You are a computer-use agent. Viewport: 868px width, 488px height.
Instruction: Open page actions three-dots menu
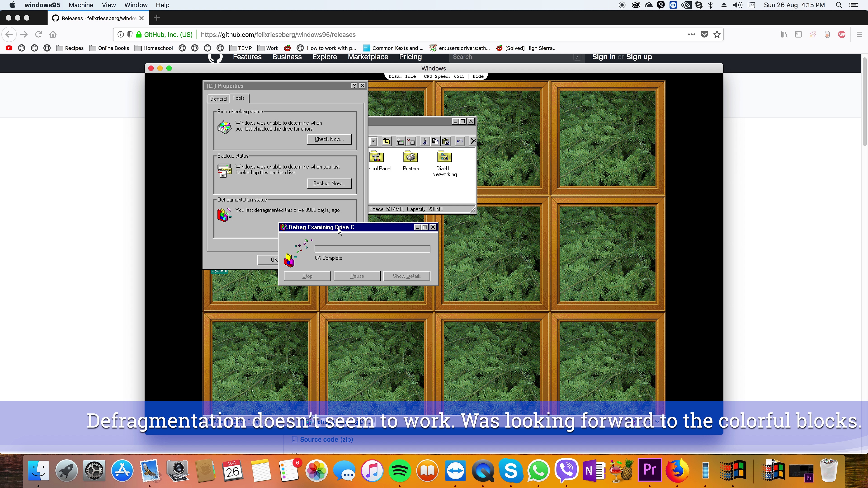tap(691, 34)
